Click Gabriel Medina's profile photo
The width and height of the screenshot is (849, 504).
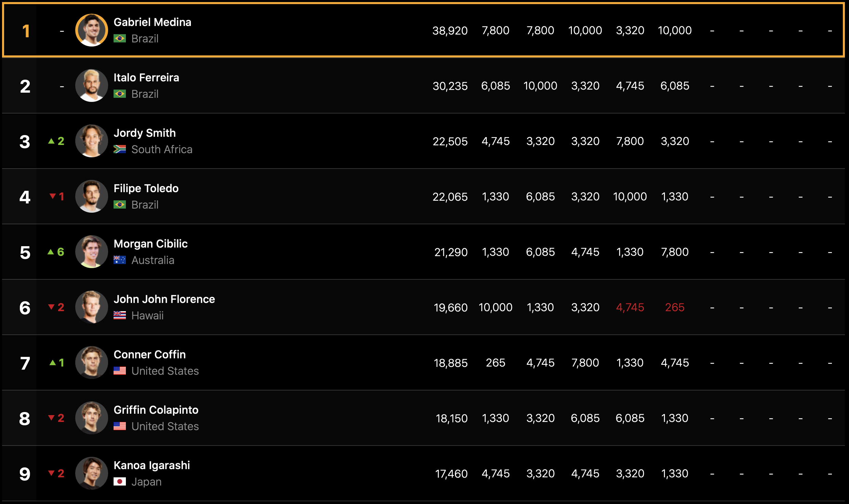pos(91,30)
